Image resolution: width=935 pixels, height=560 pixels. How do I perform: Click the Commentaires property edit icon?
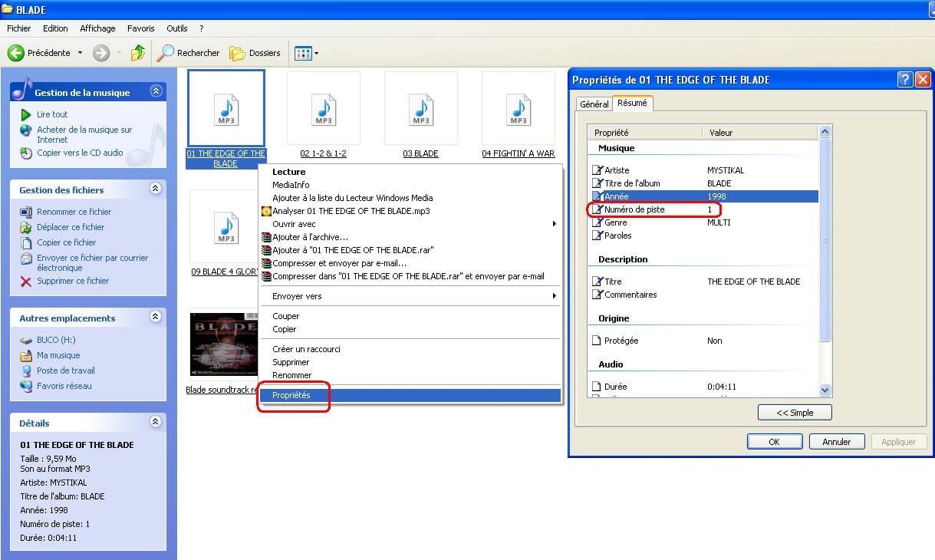coord(598,295)
